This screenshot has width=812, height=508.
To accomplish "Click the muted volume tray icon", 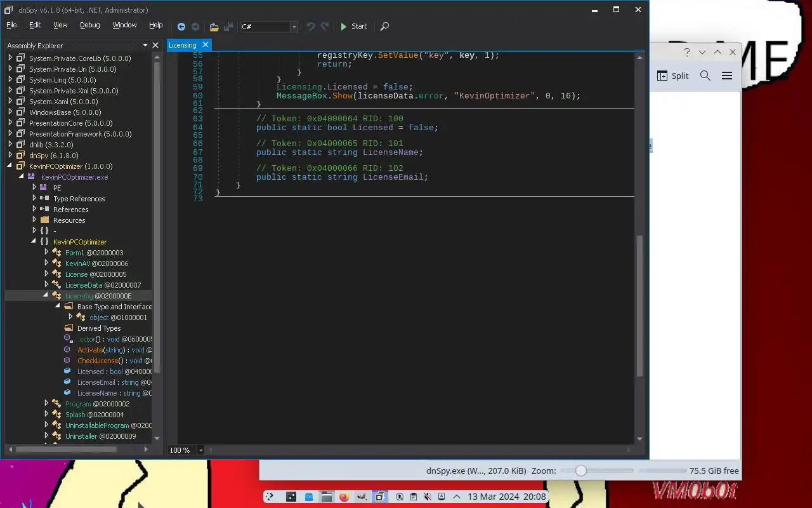I will [x=428, y=497].
